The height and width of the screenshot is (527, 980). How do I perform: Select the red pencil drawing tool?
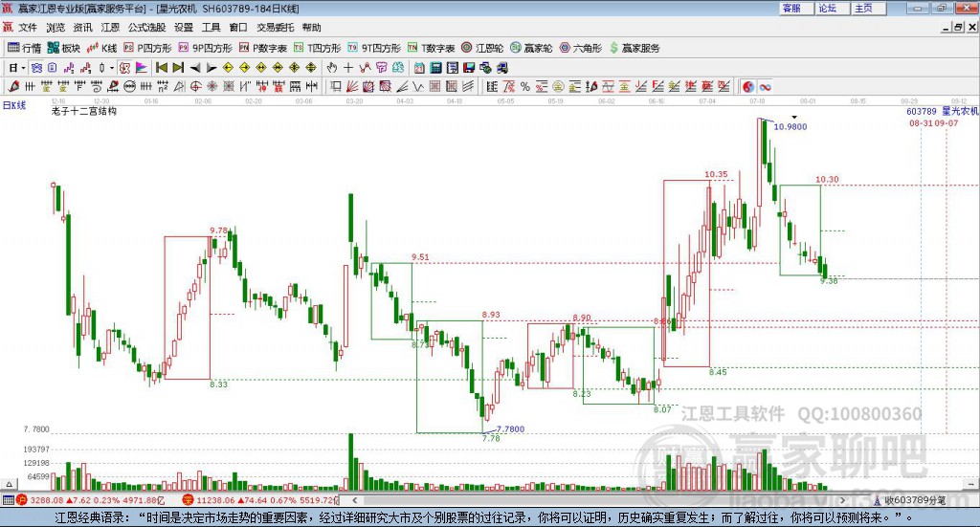point(13,86)
